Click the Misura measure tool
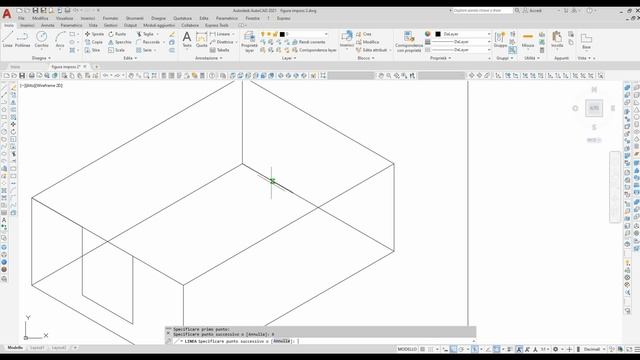This screenshot has width=640, height=360. tap(528, 40)
